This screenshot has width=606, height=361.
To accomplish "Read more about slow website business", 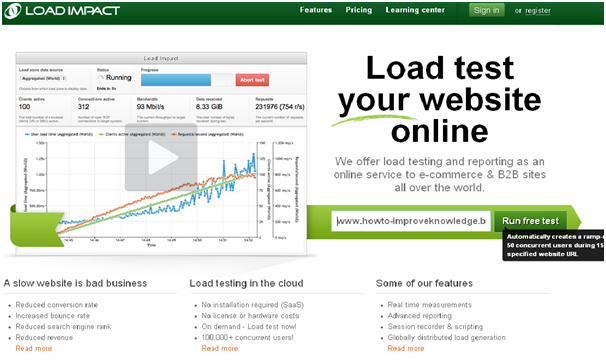I will tap(34, 348).
